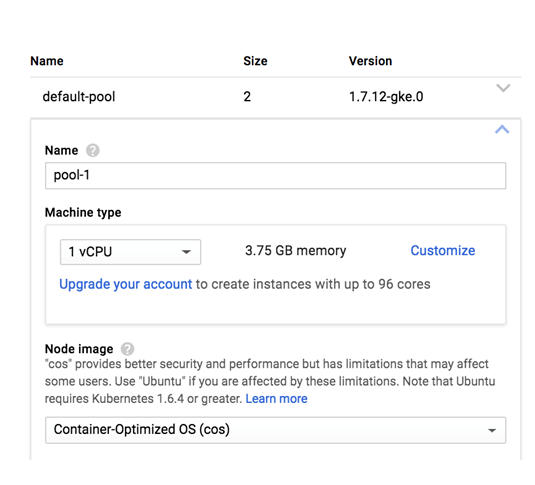Open the Container-Optimized OS image dropdown
This screenshot has height=485, width=535.
pos(275,430)
